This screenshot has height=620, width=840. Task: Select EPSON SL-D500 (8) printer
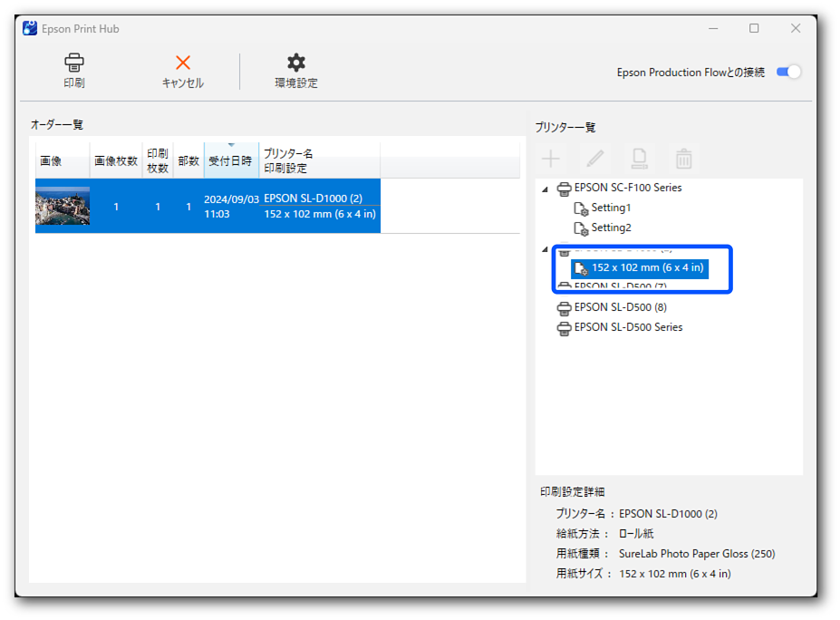click(x=620, y=307)
